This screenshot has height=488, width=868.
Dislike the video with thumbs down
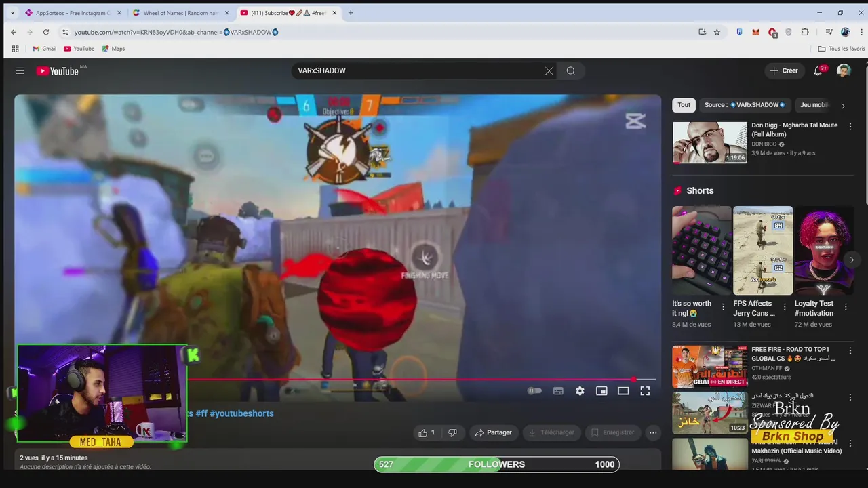pos(452,432)
